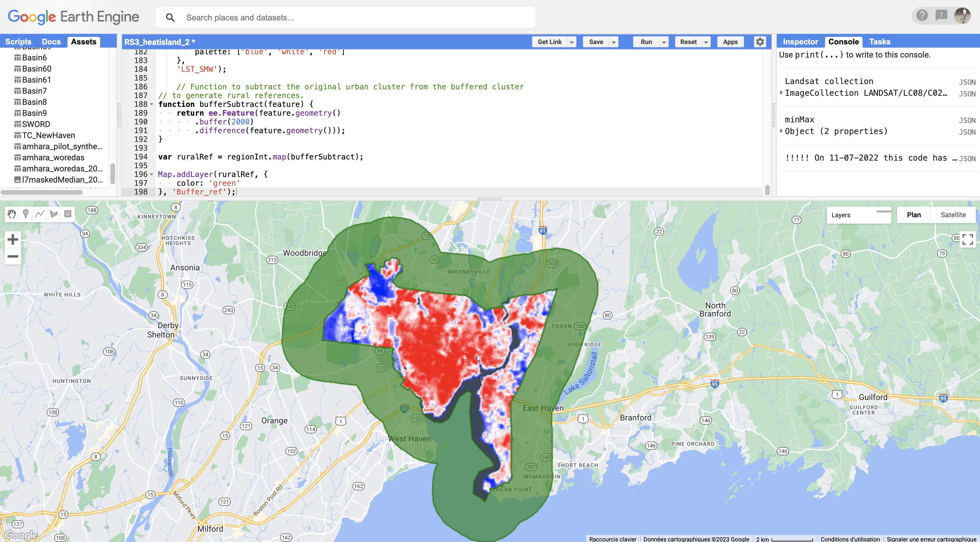Click the Apps button
This screenshot has width=980, height=542.
click(730, 42)
